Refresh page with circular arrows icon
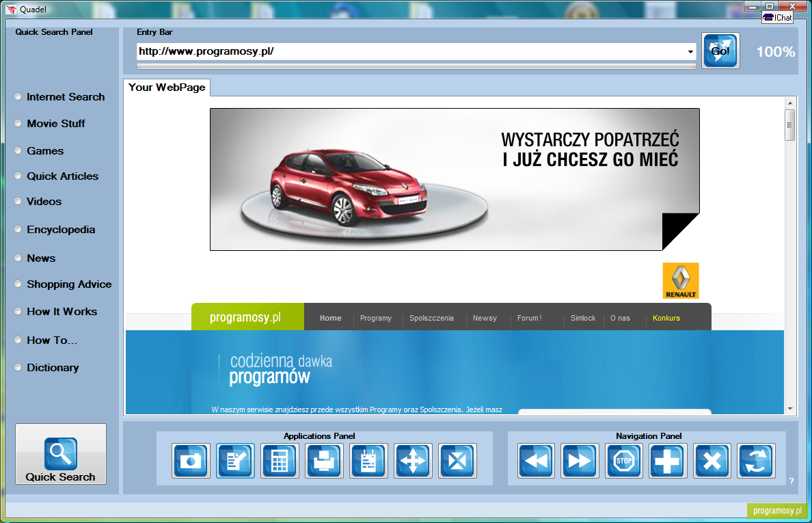Image resolution: width=812 pixels, height=523 pixels. (x=757, y=460)
